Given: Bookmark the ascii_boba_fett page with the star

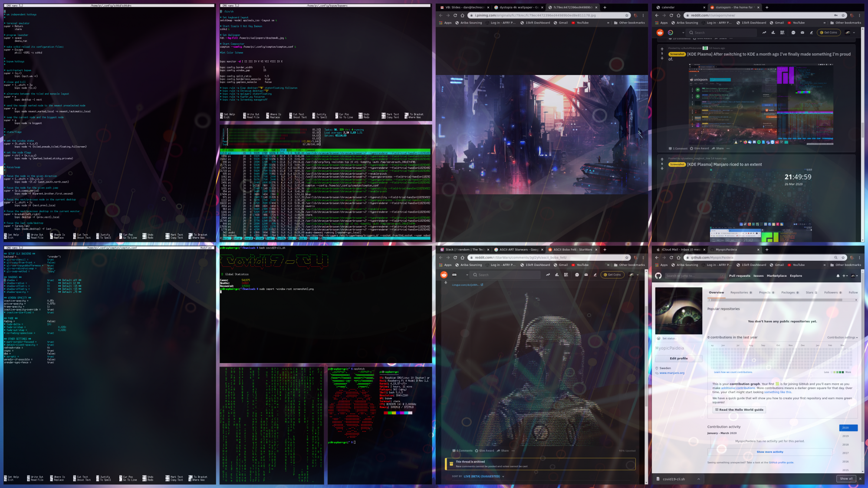Looking at the screenshot, I should (x=627, y=257).
